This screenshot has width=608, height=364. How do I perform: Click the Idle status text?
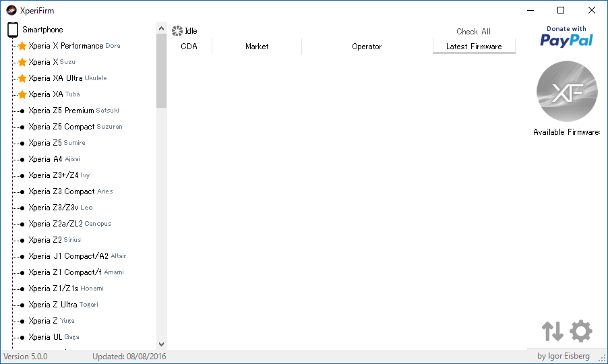tap(191, 30)
